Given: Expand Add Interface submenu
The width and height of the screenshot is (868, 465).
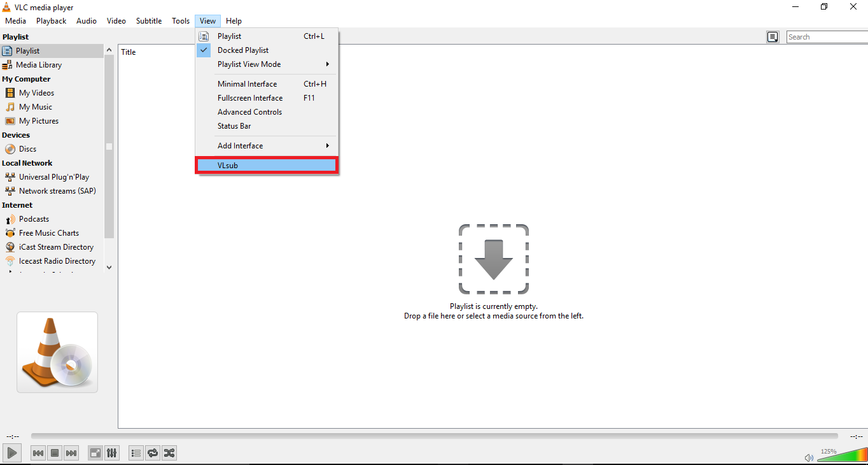Looking at the screenshot, I should click(267, 146).
